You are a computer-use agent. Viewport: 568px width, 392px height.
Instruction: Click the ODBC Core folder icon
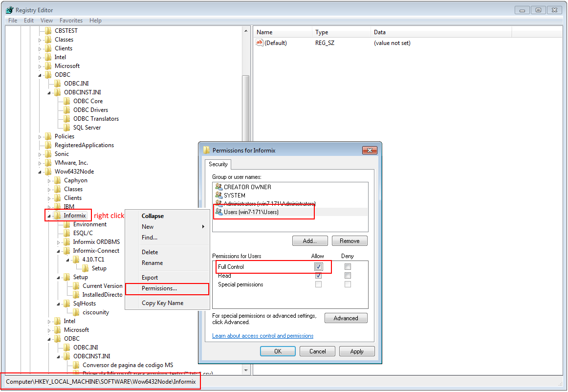[67, 101]
